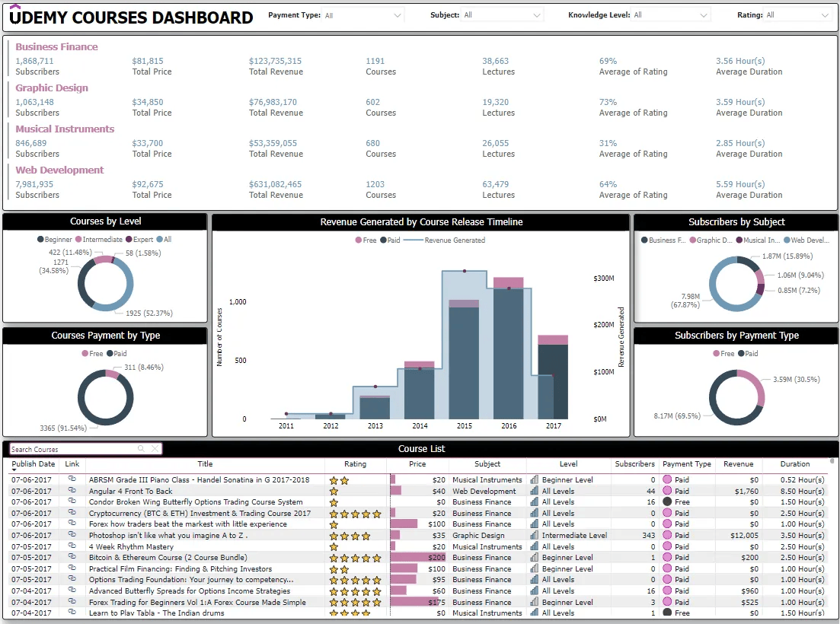Click Revenue Generated legend in timeline chart

point(443,240)
